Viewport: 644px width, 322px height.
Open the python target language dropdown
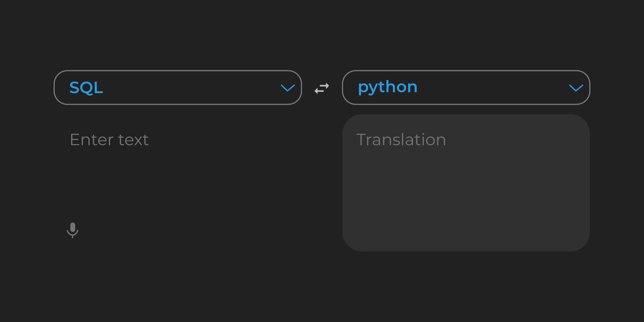(x=466, y=88)
